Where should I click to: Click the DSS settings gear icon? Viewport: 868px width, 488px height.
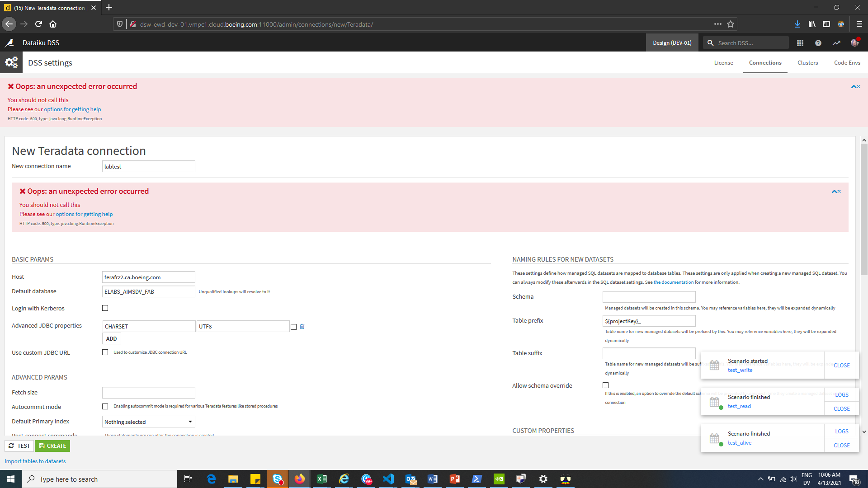(11, 62)
